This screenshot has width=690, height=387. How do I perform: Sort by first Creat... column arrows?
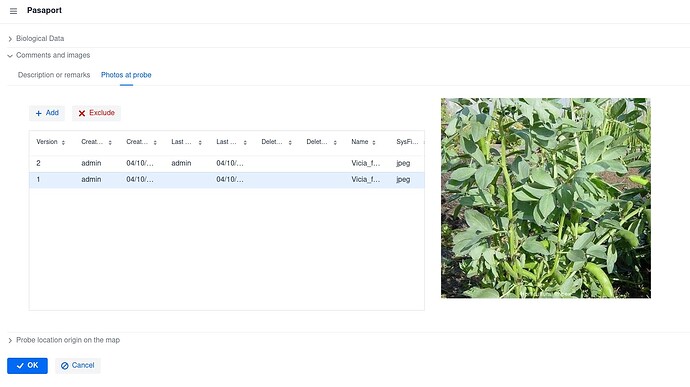110,142
